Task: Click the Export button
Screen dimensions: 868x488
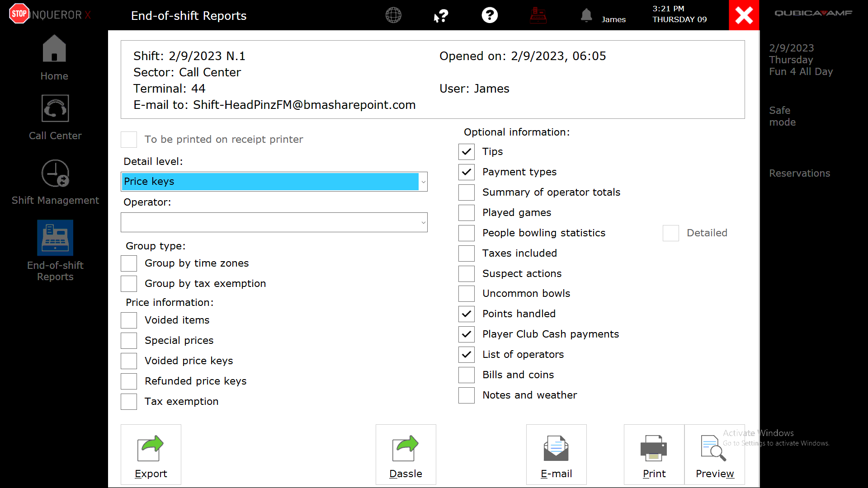Action: 151,455
